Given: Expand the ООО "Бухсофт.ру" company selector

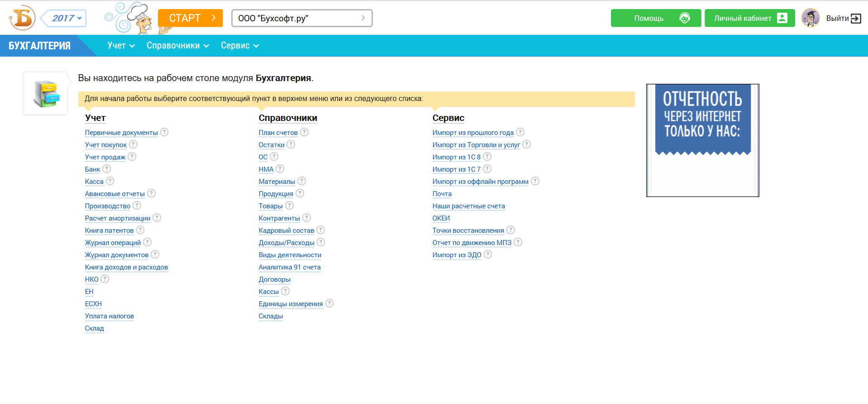Looking at the screenshot, I should pyautogui.click(x=302, y=18).
